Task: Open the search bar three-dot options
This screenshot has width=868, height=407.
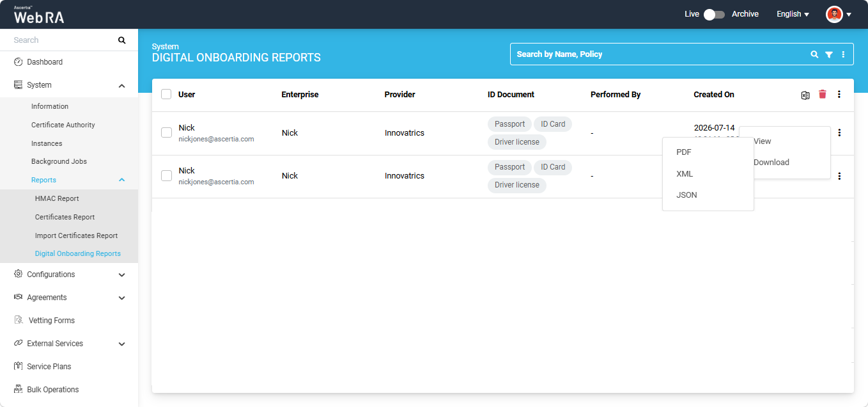Action: 843,54
